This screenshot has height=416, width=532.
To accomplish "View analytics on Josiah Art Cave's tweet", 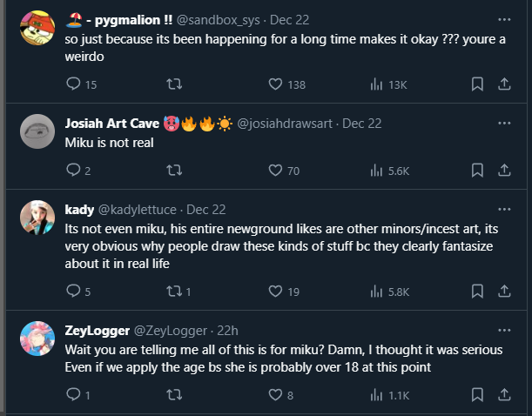I will pos(377,171).
